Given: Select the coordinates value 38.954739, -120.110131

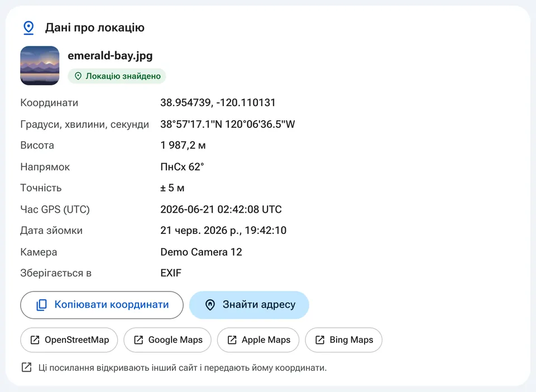Looking at the screenshot, I should click(218, 103).
